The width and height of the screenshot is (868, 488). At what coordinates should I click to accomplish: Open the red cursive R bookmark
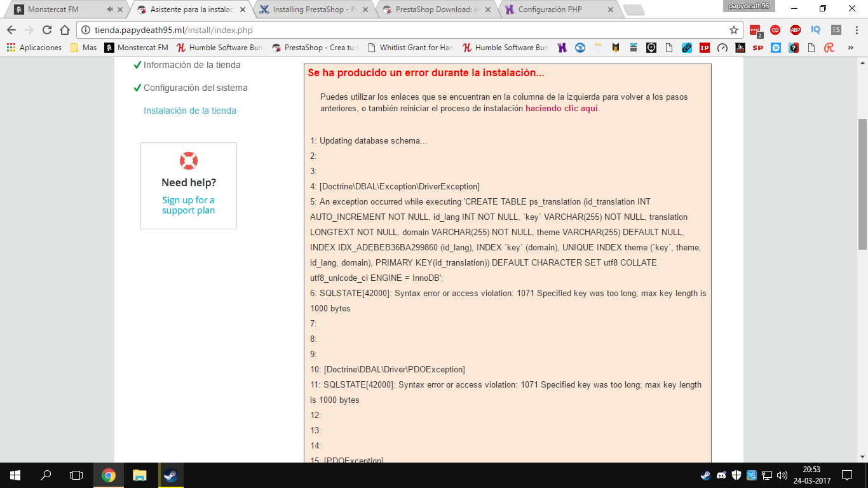point(829,48)
